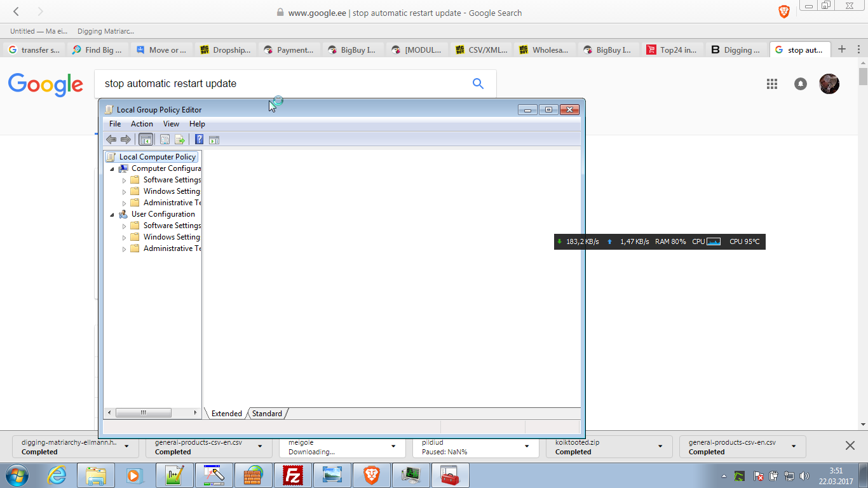Toggle the Show/Hide Console Tree toolbar button
This screenshot has height=488, width=868.
(146, 140)
